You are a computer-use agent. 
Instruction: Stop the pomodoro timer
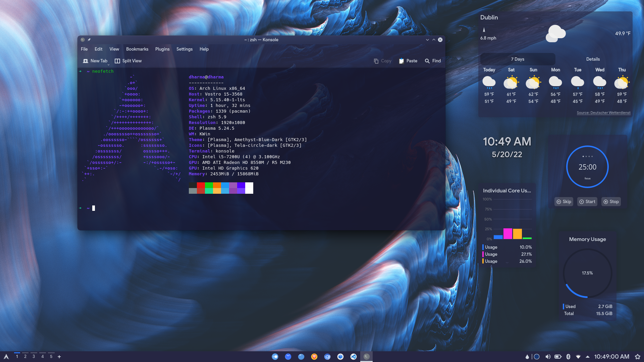611,201
